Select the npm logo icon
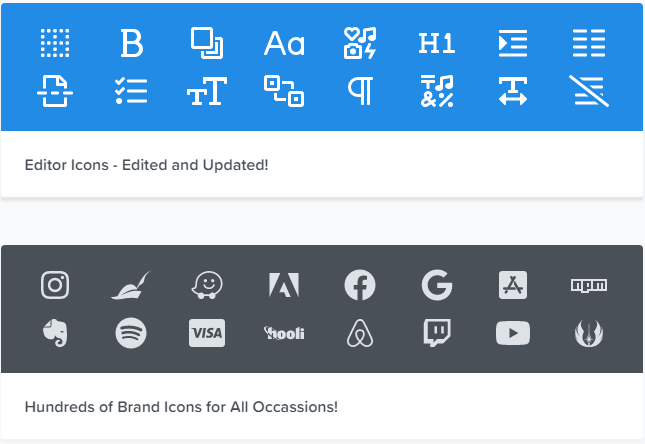The height and width of the screenshot is (444, 645). [589, 285]
